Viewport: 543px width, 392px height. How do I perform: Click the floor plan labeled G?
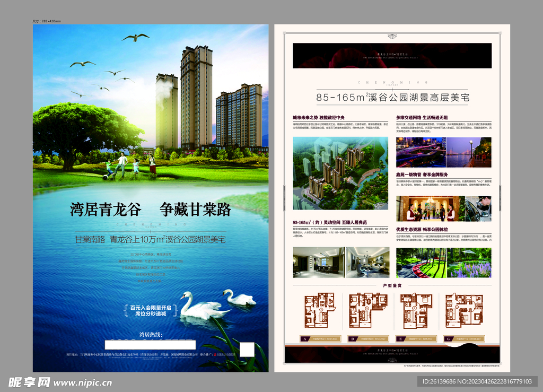[x=464, y=311]
